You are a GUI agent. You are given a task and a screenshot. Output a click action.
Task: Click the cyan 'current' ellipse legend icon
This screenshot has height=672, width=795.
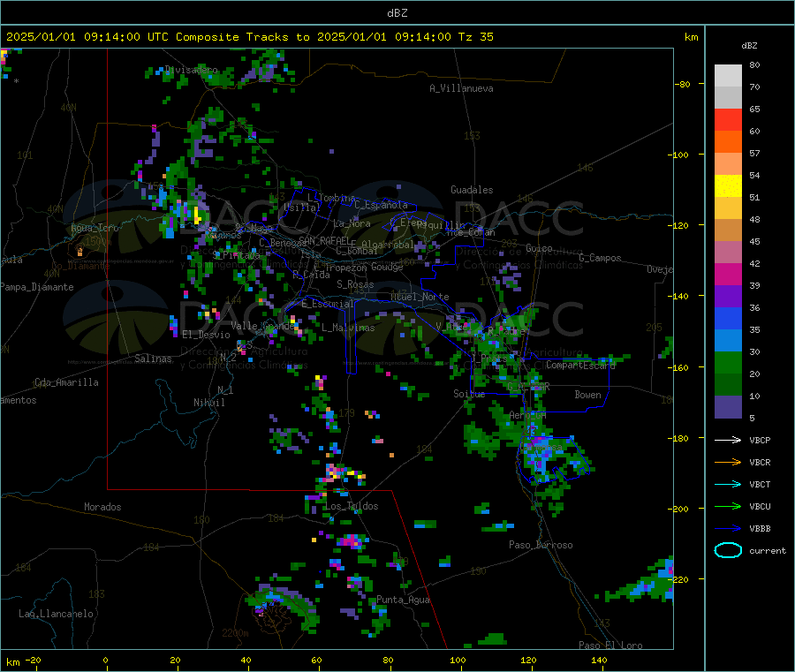pos(728,550)
